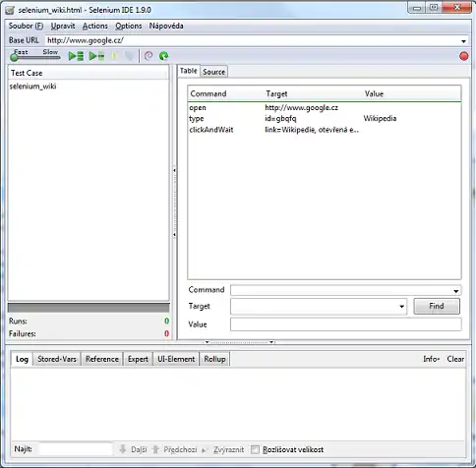The image size is (476, 468).
Task: Click the Find button
Action: click(437, 306)
